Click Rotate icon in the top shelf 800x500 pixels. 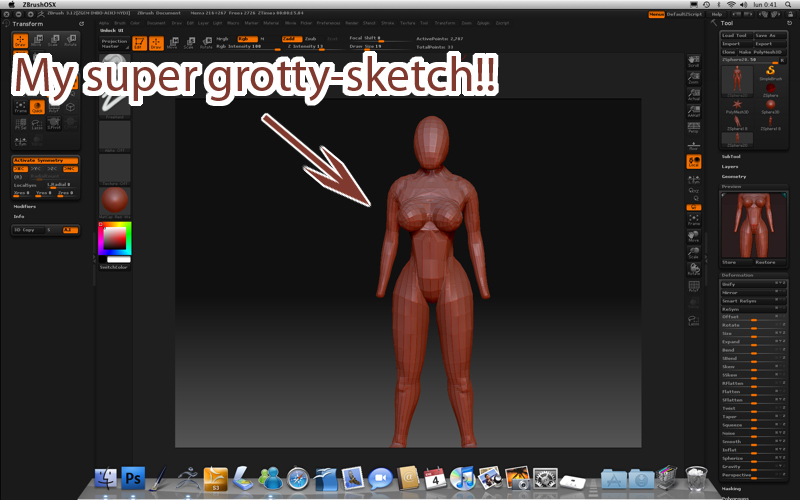coord(206,43)
